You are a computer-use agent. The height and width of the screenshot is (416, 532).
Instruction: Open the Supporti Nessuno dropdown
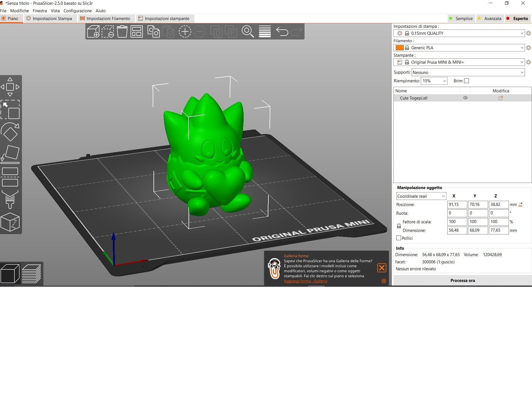[x=468, y=72]
